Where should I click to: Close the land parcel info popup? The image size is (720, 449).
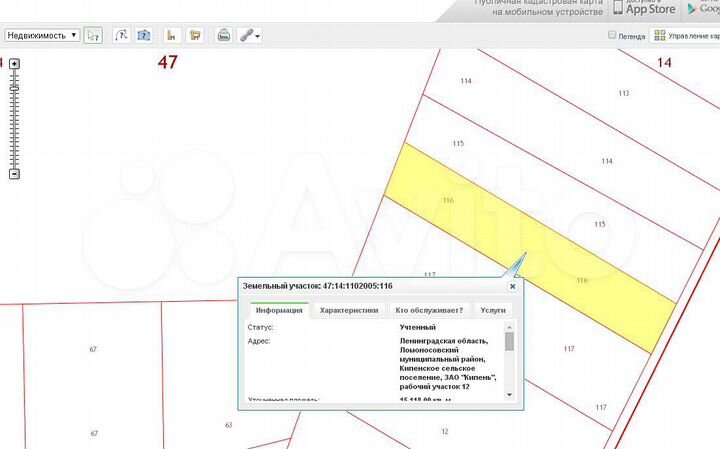[x=512, y=286]
